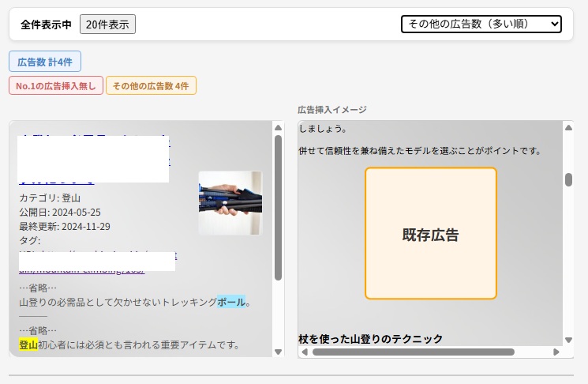This screenshot has height=384, width=588.
Task: Click the 全件表示中 label
Action: point(46,24)
